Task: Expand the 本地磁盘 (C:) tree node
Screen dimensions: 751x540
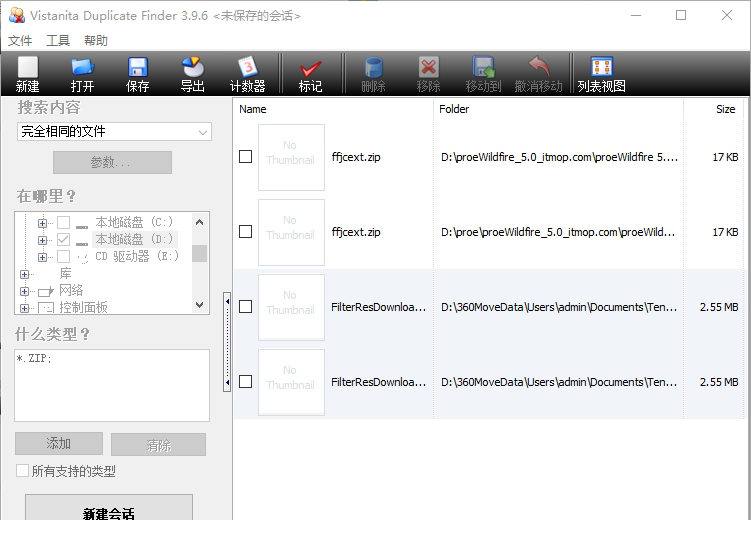Action: pos(42,223)
